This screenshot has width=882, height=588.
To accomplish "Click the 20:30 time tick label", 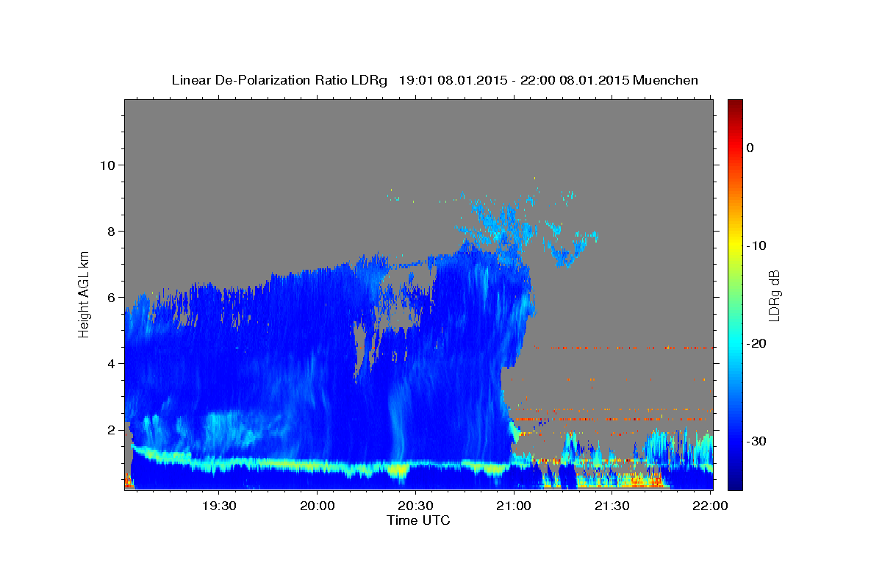I will click(415, 506).
